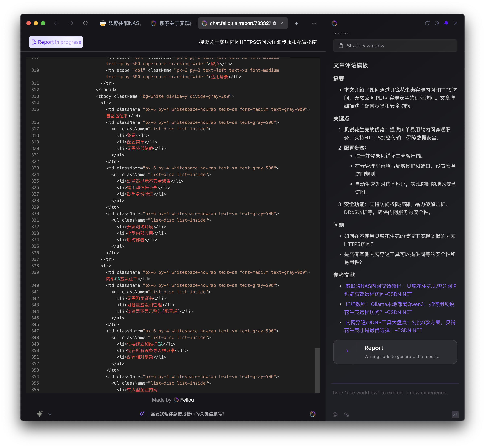This screenshot has width=485, height=448.
Task: Click the Fellou link in Made by footer
Action: click(x=184, y=400)
